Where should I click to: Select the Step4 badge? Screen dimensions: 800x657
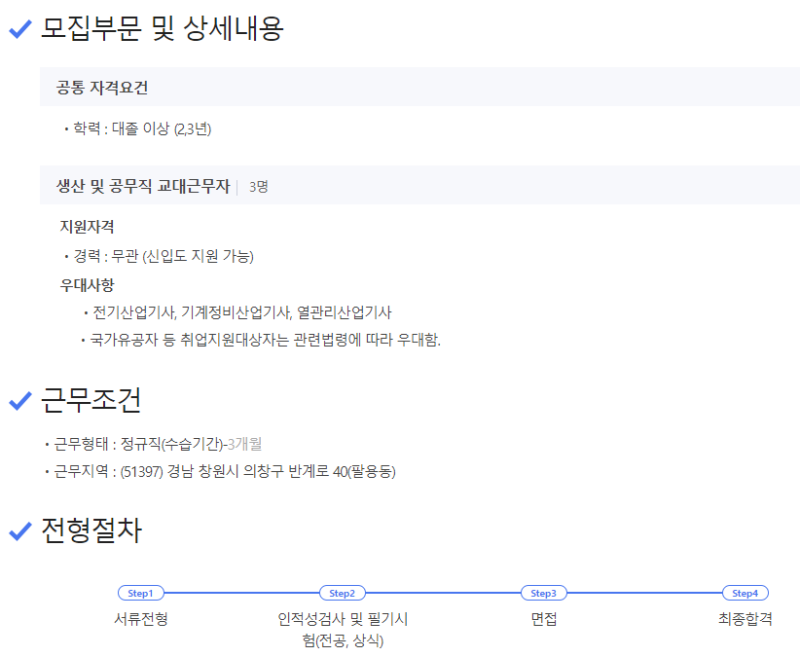tap(745, 593)
